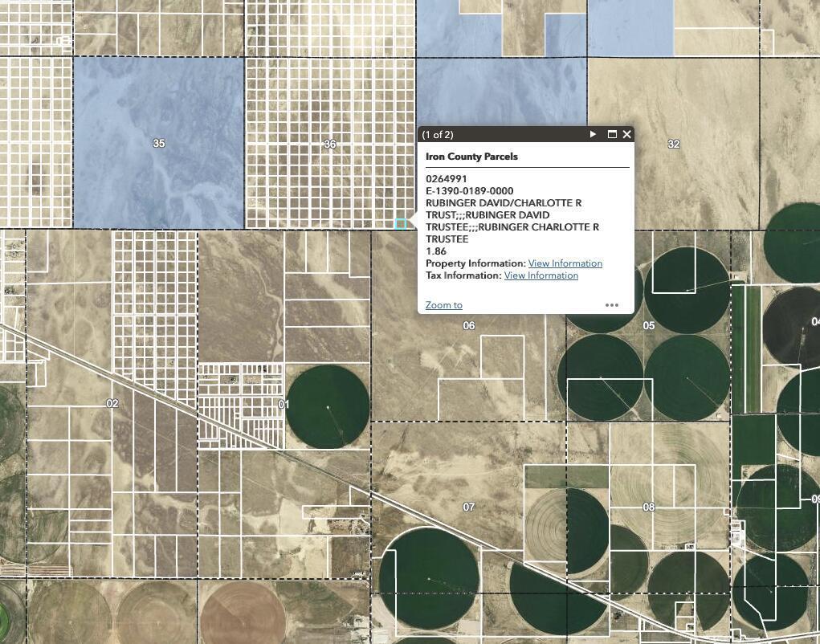This screenshot has height=644, width=820.
Task: Click section 32 label on map
Action: tap(673, 144)
